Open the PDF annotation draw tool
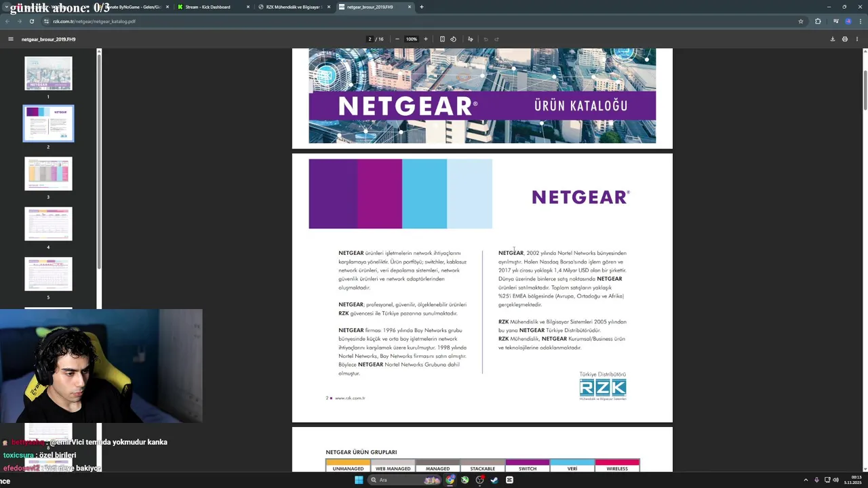The image size is (868, 488). pyautogui.click(x=471, y=39)
